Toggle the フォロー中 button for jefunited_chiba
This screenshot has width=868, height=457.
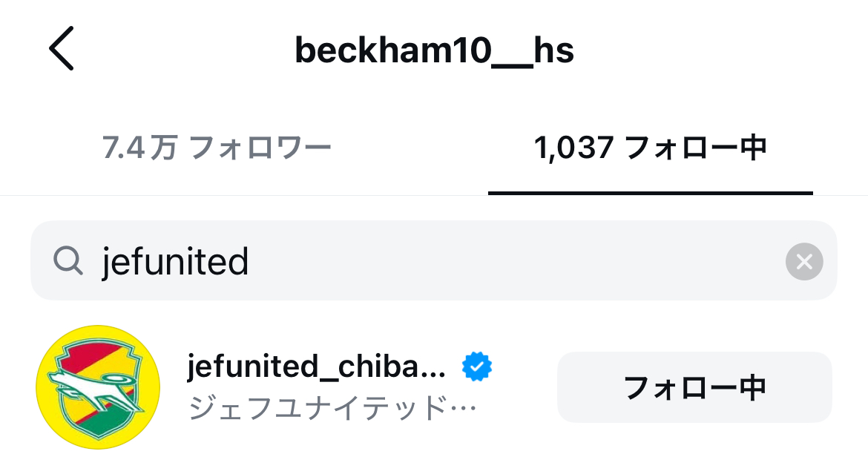[694, 387]
